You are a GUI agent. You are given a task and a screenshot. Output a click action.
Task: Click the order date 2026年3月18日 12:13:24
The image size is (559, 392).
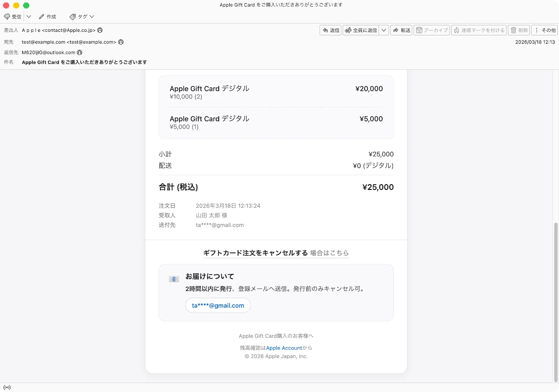[228, 206]
